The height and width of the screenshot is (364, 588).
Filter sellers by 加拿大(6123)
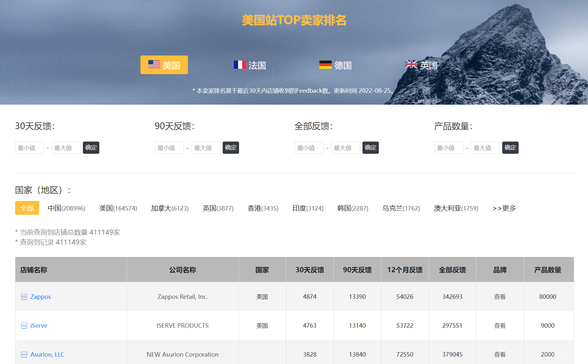click(x=170, y=208)
